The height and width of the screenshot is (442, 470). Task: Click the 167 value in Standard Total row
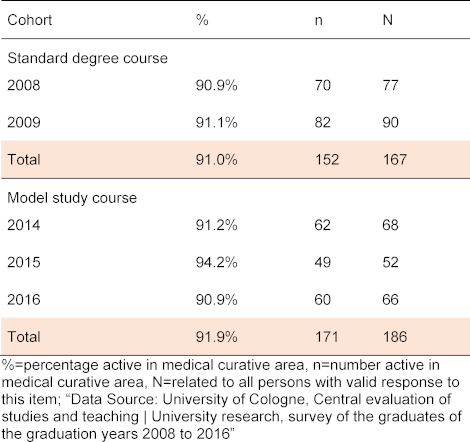pyautogui.click(x=395, y=159)
